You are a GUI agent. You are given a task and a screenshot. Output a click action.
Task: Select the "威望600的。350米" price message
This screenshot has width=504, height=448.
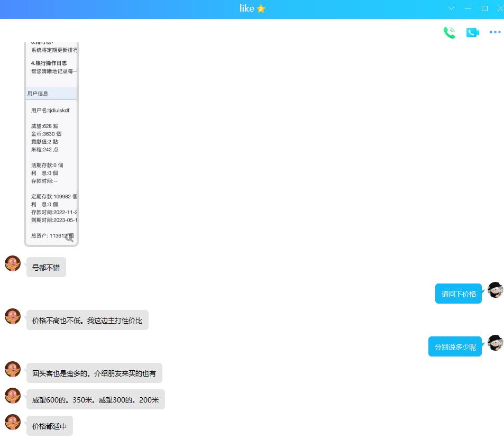[95, 400]
